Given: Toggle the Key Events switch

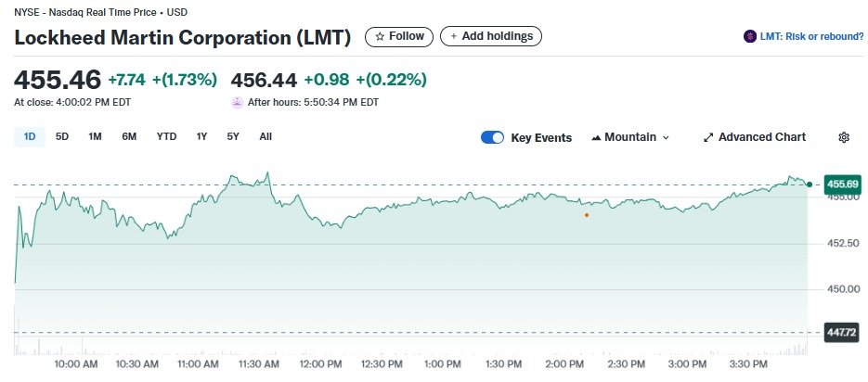Looking at the screenshot, I should click(x=492, y=137).
